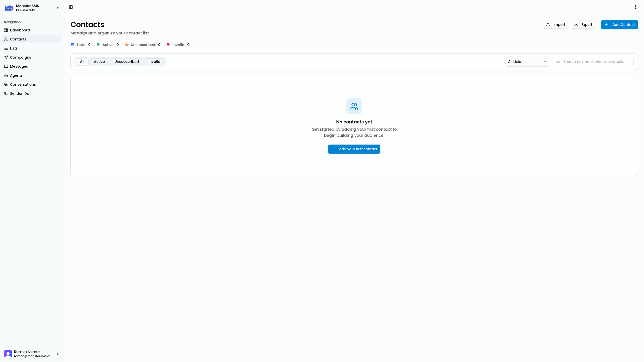The image size is (644, 362).
Task: Click the Active contacts stat icon
Action: [x=99, y=45]
